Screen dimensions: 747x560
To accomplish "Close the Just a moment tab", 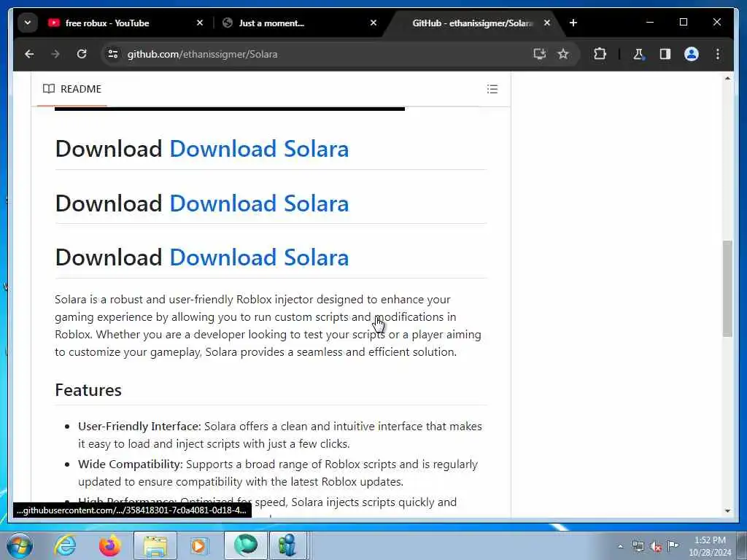I will (373, 23).
